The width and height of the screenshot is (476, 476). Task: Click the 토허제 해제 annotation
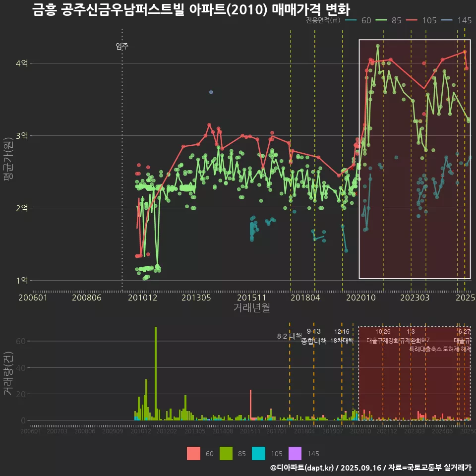(x=457, y=349)
